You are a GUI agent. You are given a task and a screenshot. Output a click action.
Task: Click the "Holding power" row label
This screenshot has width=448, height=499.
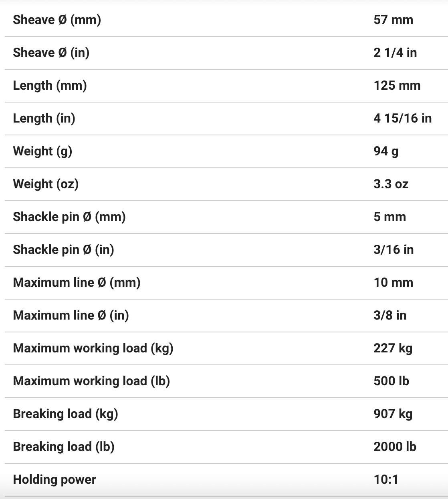[54, 479]
